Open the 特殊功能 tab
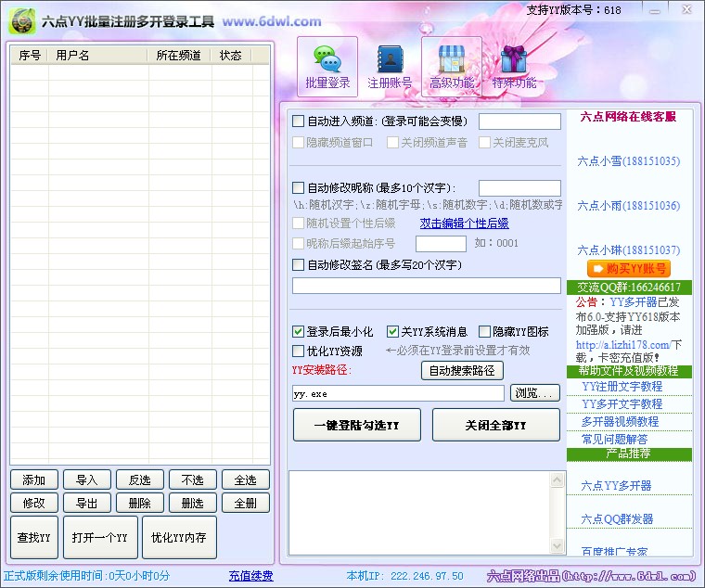705x588 pixels. click(514, 67)
